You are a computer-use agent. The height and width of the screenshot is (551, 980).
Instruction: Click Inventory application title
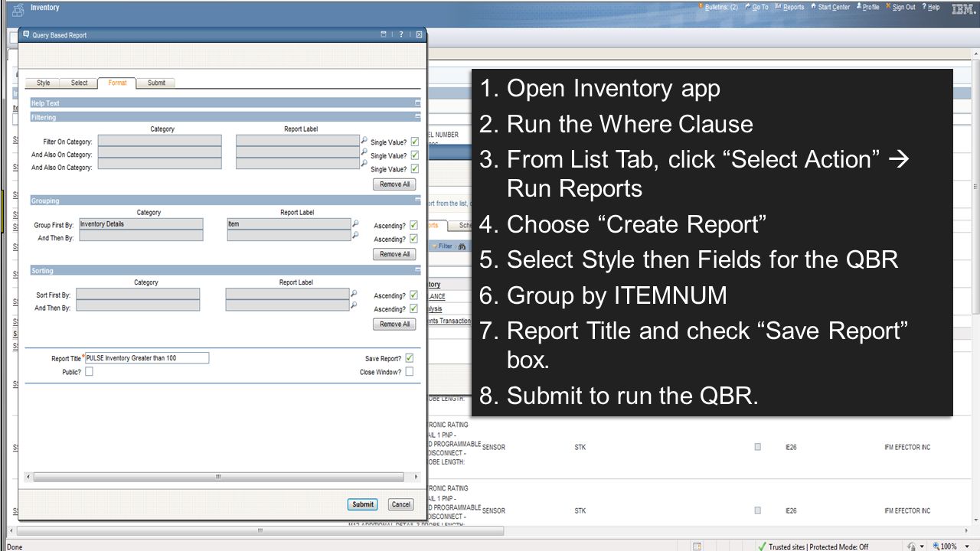pos(44,8)
